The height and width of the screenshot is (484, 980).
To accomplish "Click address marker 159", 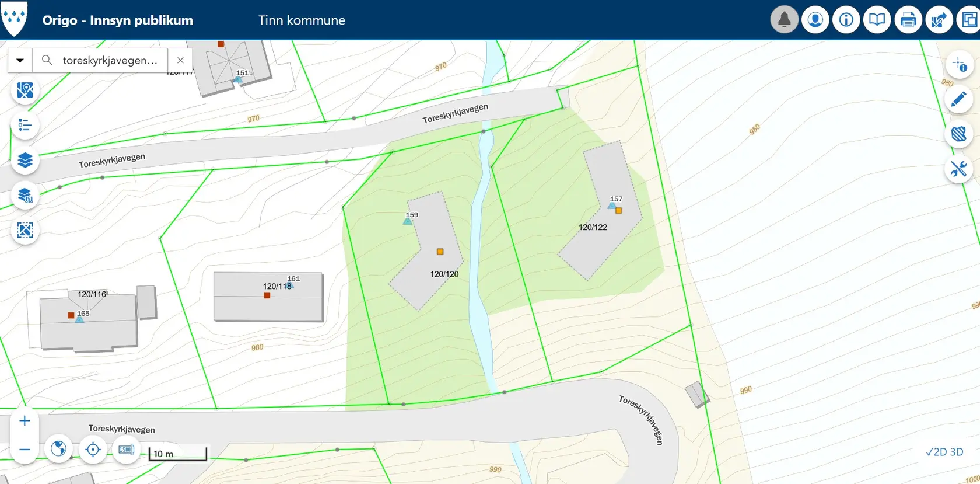I will pyautogui.click(x=408, y=221).
